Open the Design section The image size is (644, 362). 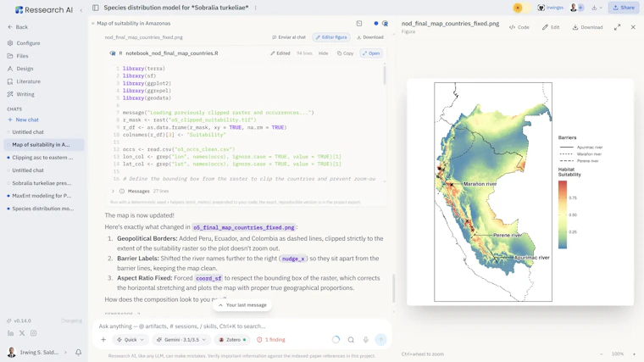point(20,69)
